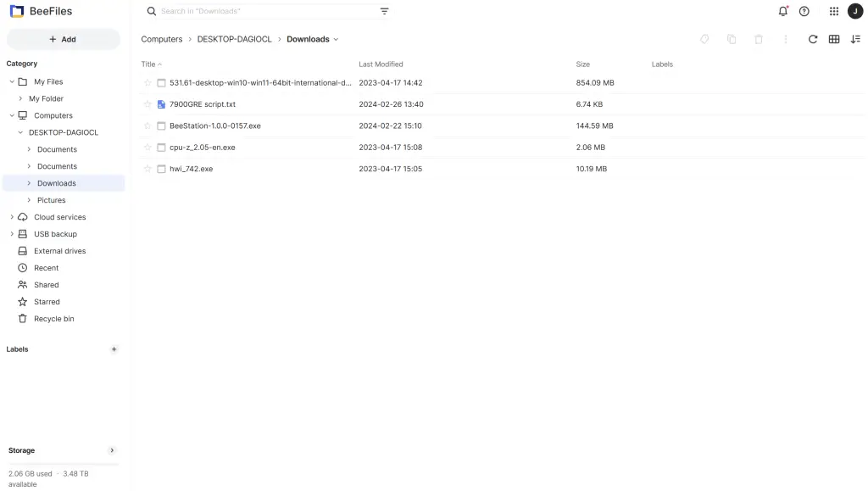The height and width of the screenshot is (491, 868).
Task: Open the more actions vertical dots
Action: point(786,39)
